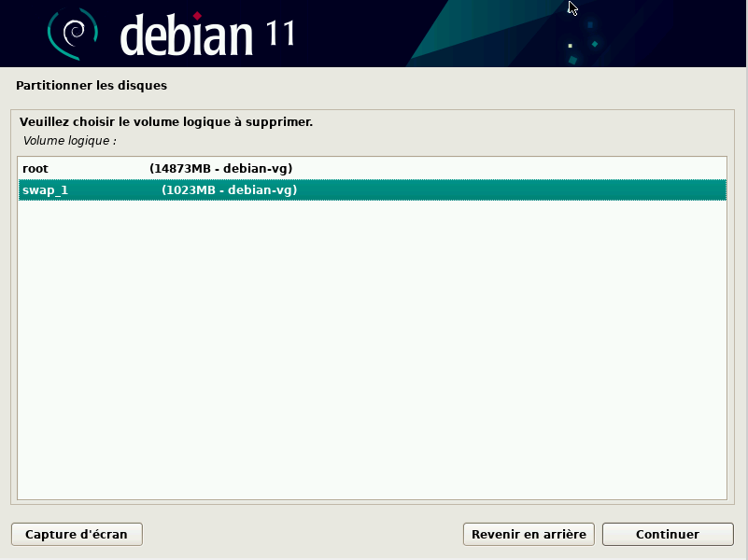Click the Veuillez choisir le volume prompt

[166, 122]
